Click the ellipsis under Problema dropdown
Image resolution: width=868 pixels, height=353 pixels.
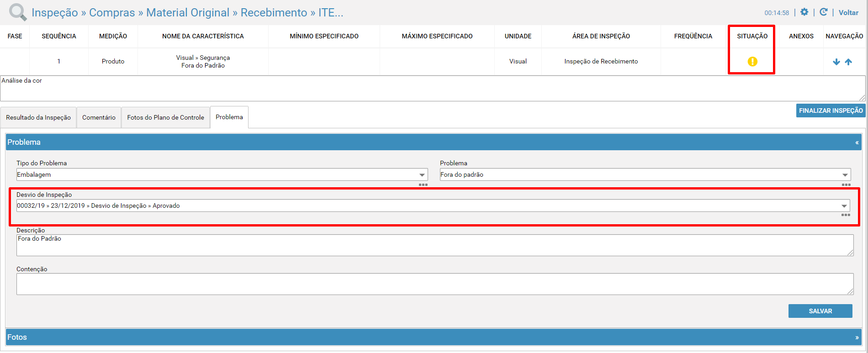click(846, 184)
